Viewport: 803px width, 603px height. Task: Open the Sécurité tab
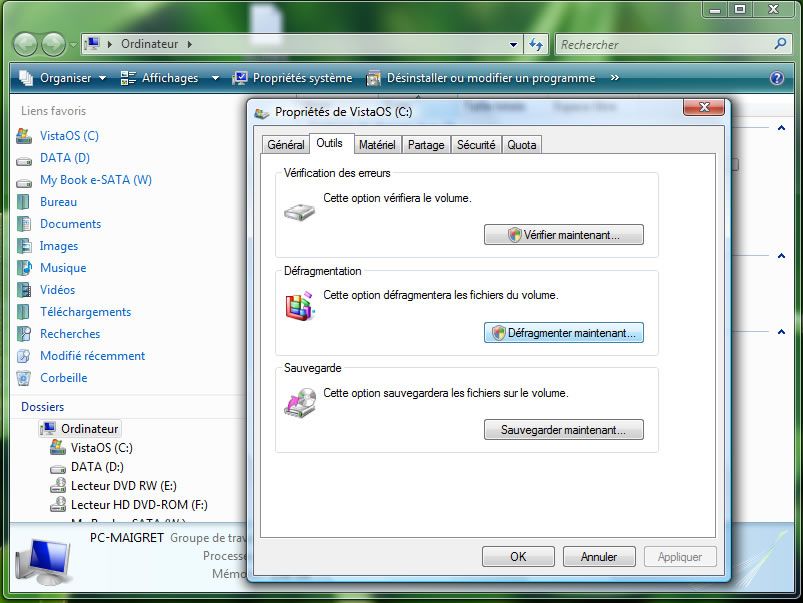point(476,145)
